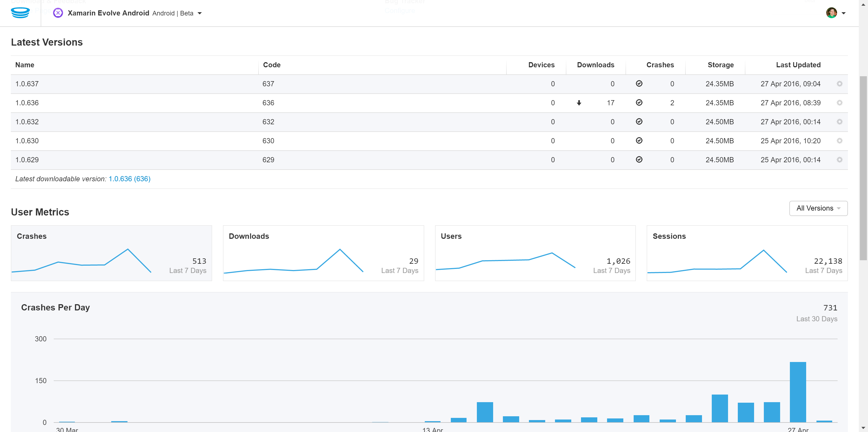
Task: Open settings gear for version 1.0.630
Action: point(839,141)
